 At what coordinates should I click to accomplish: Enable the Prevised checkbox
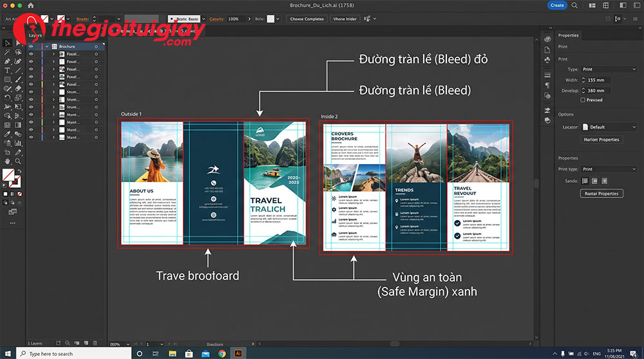coord(583,100)
